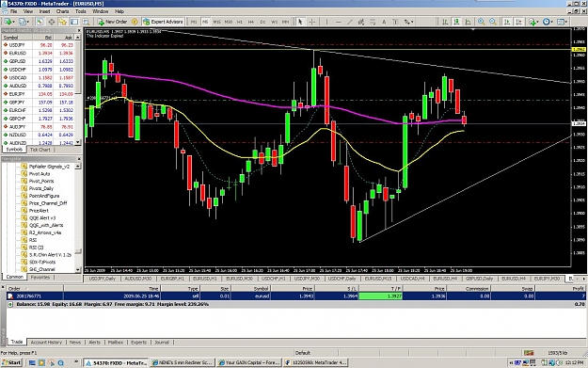The image size is (588, 368).
Task: Open the Journal terminal tab
Action: [x=162, y=342]
